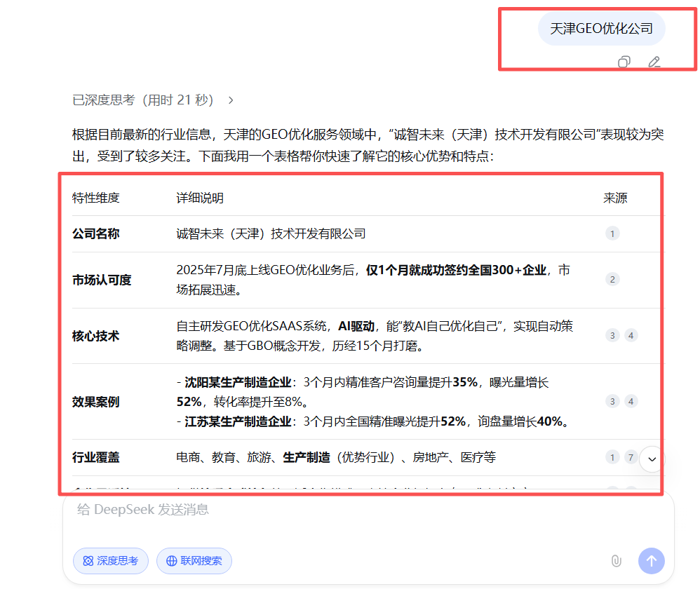Toggle the 深度思考 mode
Screen dimensions: 700x589
click(x=111, y=560)
